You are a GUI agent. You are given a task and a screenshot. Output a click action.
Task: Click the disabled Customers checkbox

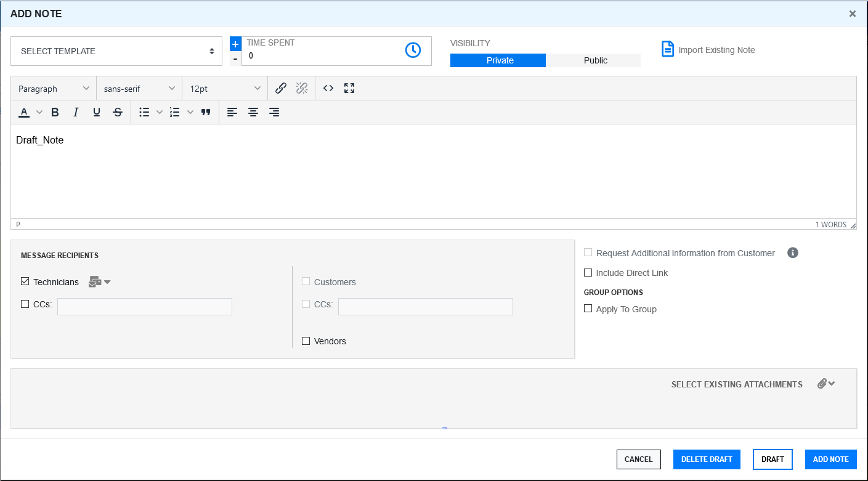[x=306, y=281]
